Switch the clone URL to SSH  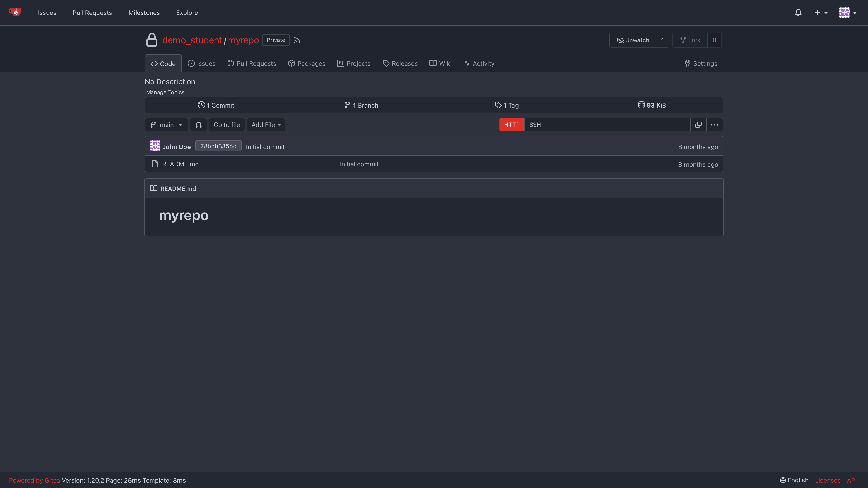tap(535, 125)
